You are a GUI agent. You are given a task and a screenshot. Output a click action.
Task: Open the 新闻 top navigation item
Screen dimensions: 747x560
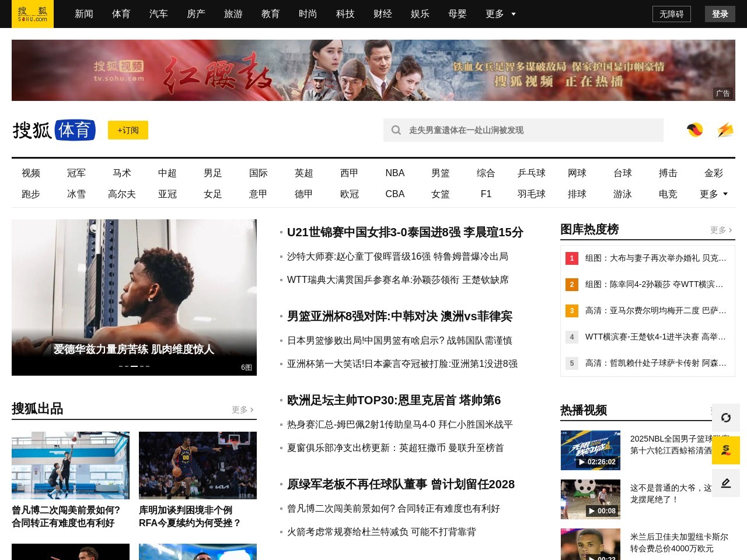tap(84, 14)
